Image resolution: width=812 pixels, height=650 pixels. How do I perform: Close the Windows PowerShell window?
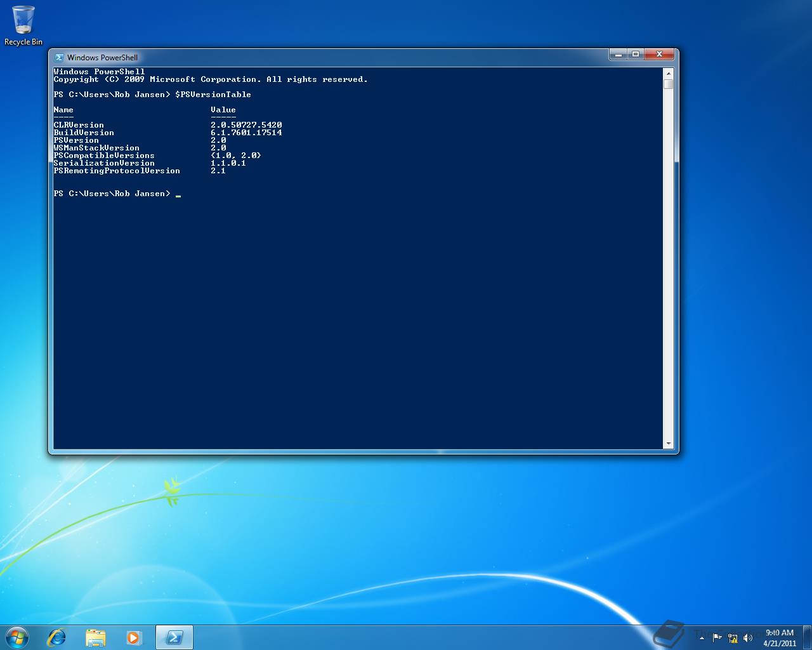(660, 55)
